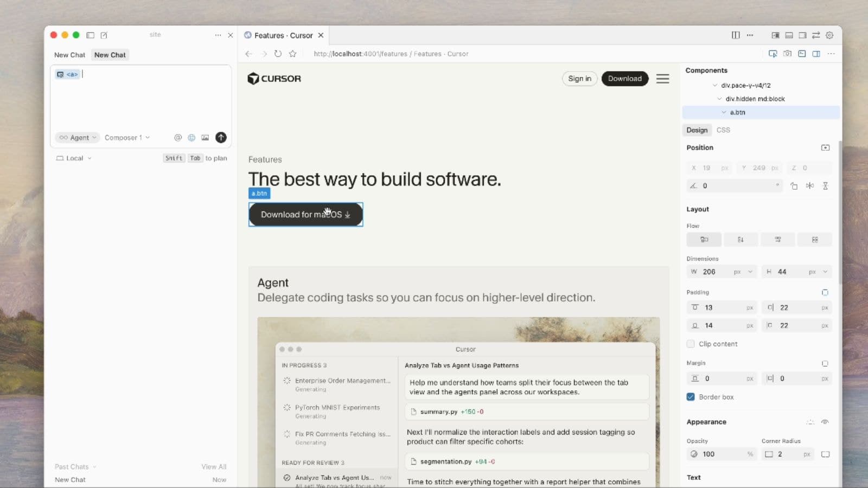Attach an image in the chat composer
Viewport: 868px width, 488px height.
[x=205, y=137]
